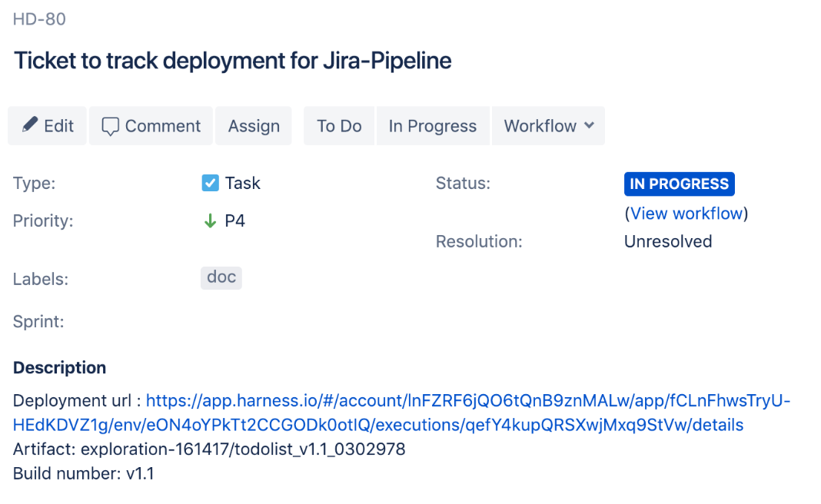Click the 'Unresolved' resolution value
The width and height of the screenshot is (821, 504).
(667, 241)
